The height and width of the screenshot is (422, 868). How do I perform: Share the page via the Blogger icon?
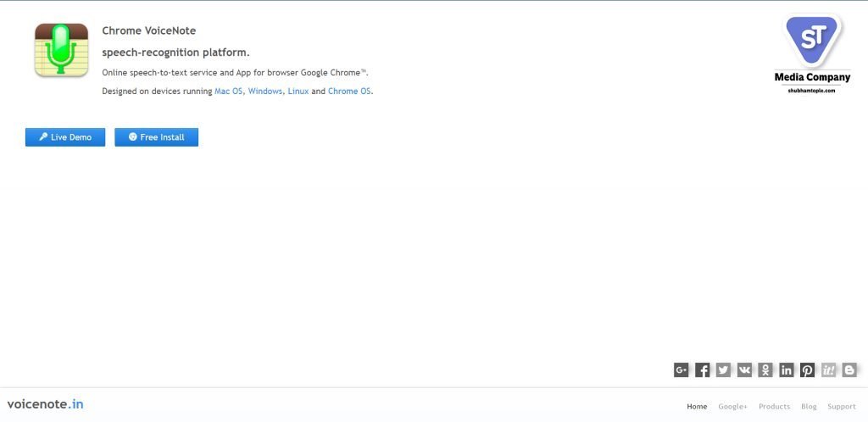coord(849,370)
